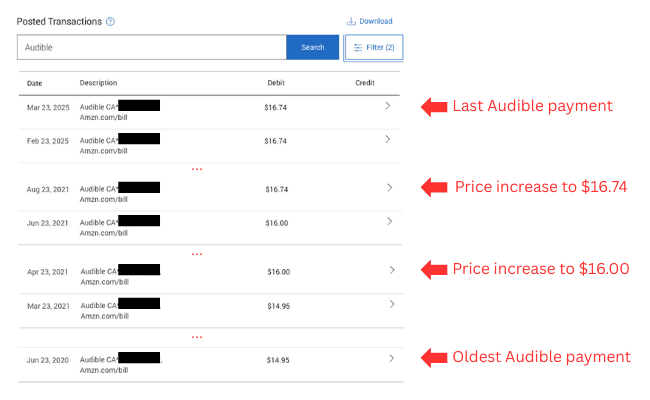Viewport: 650px width, 400px height.
Task: Click the Download icon
Action: coord(351,21)
